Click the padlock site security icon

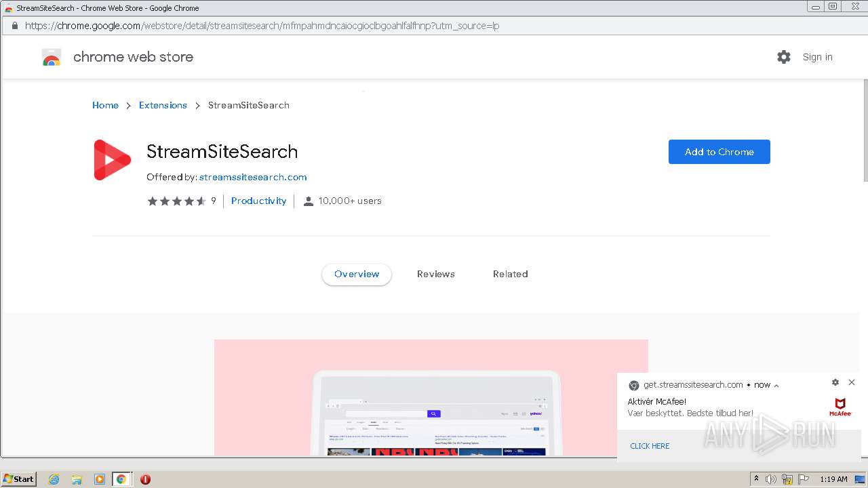14,26
